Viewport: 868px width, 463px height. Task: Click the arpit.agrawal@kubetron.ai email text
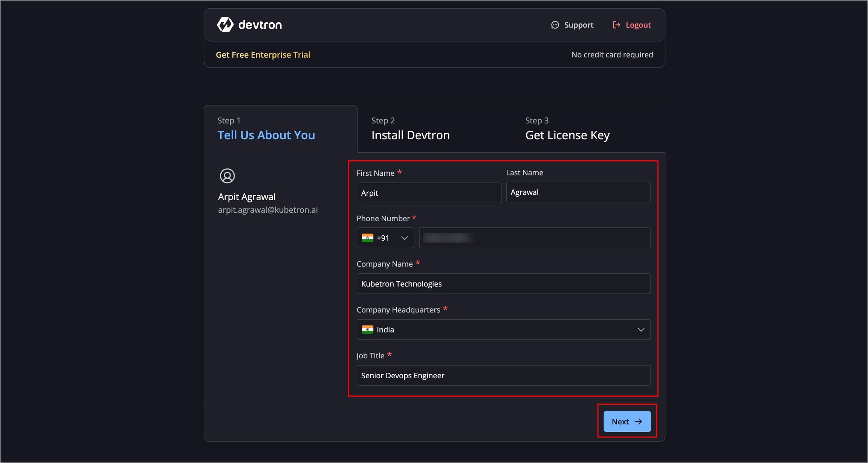coord(268,210)
